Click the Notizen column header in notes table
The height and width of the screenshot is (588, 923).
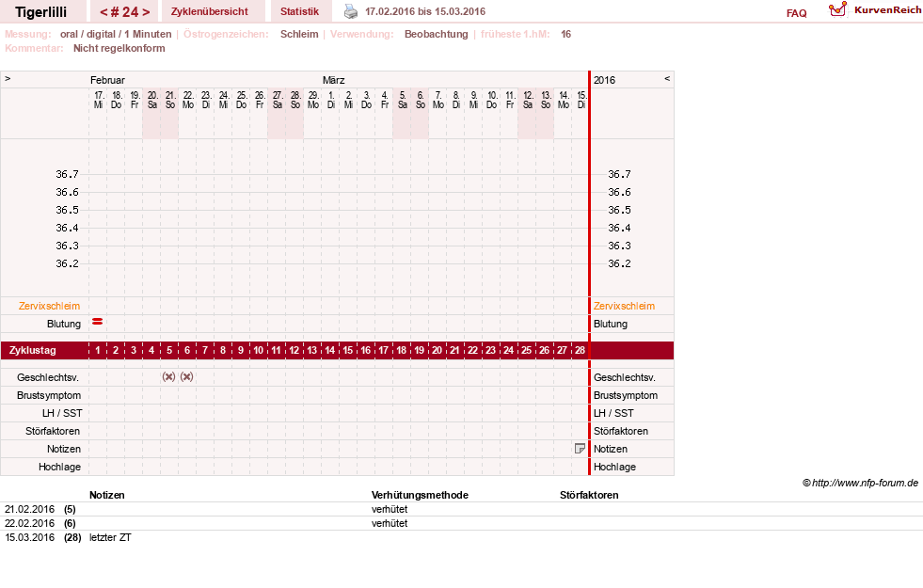(x=107, y=495)
